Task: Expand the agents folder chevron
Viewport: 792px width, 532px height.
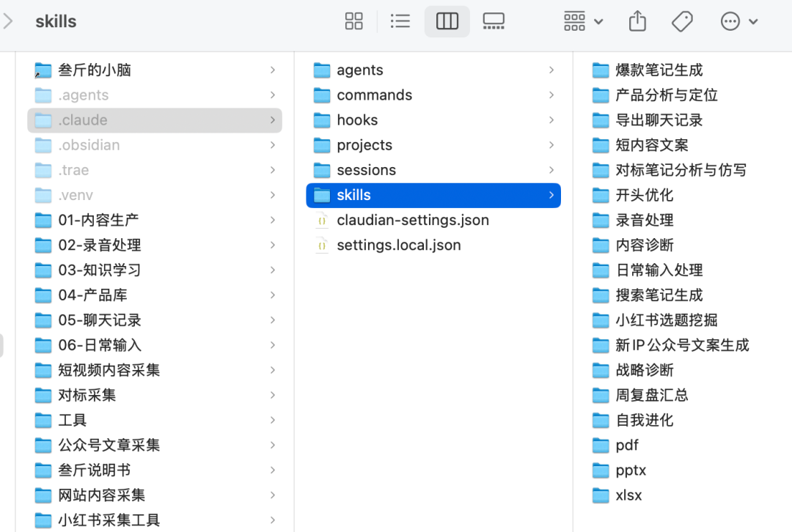Action: [x=551, y=70]
